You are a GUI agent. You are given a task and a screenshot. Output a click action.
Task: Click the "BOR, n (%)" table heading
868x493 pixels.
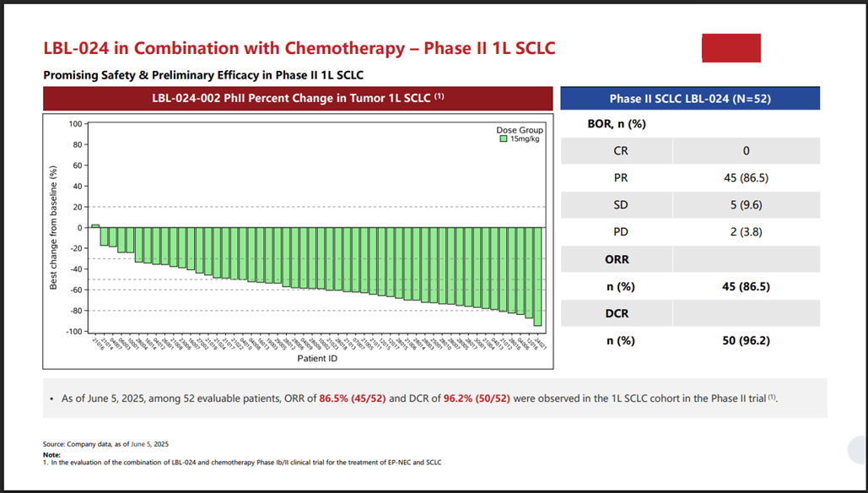pyautogui.click(x=617, y=124)
